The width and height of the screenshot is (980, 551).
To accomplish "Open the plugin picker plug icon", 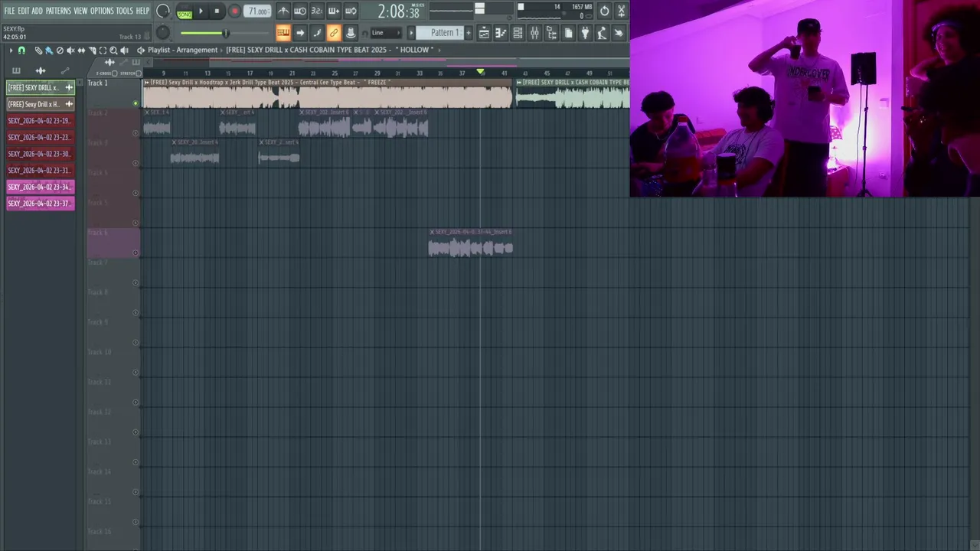I will [585, 33].
